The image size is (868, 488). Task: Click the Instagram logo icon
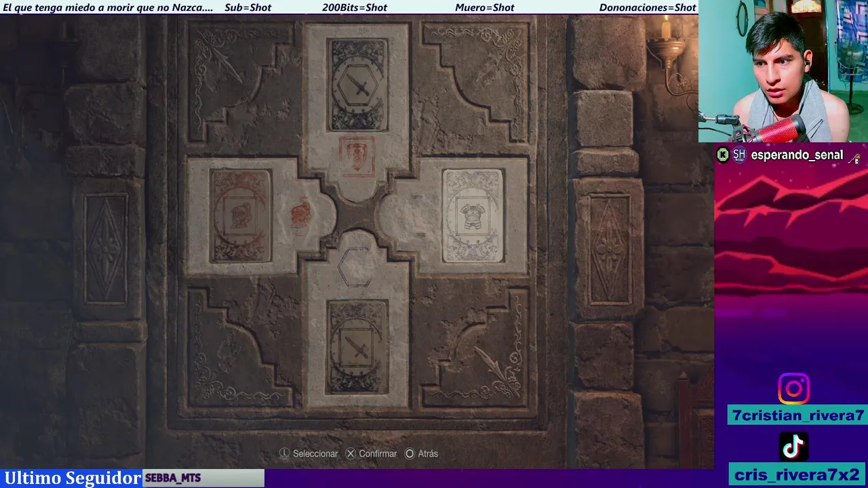click(x=793, y=389)
